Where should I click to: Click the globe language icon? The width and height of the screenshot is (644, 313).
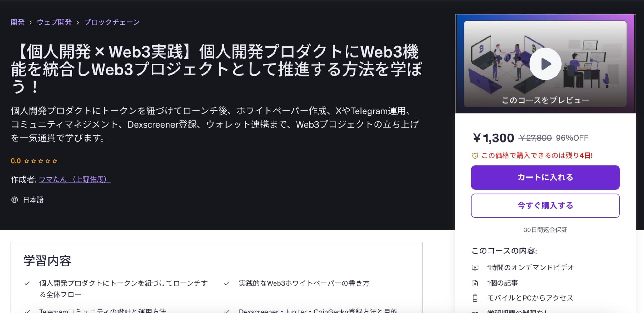(x=14, y=200)
